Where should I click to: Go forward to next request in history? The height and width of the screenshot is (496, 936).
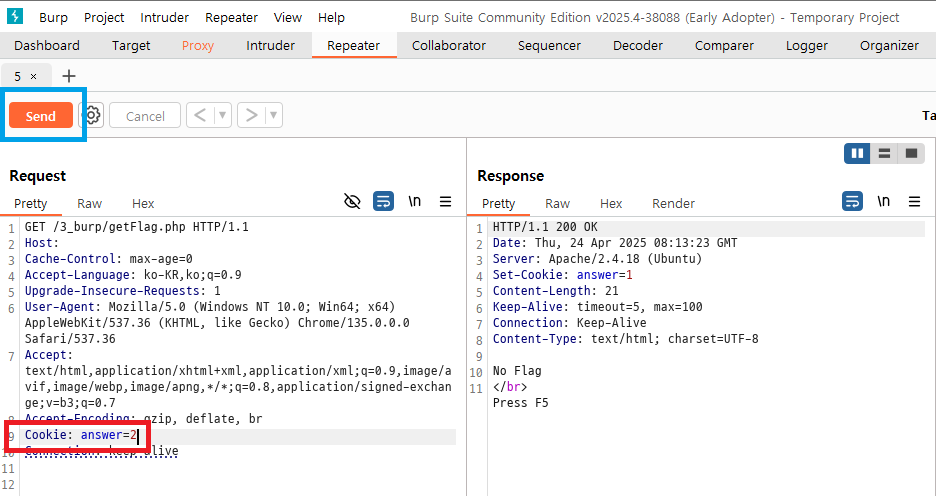pos(251,115)
